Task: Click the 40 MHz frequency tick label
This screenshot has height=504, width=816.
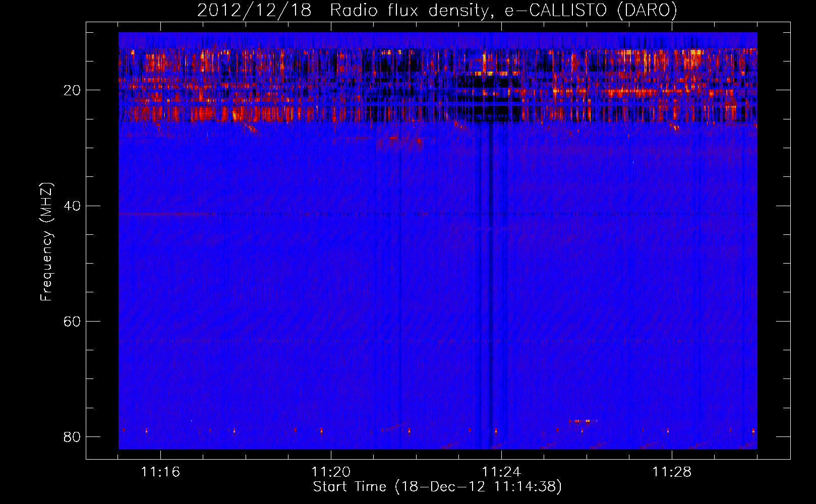Action: point(72,206)
